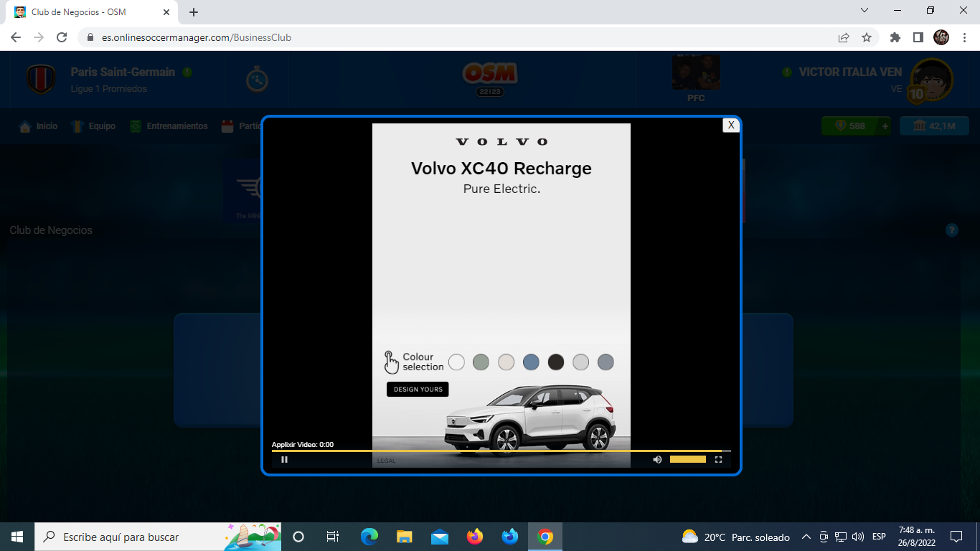Click the 42,1M club funds balance
Viewport: 980px width, 551px height.
934,126
